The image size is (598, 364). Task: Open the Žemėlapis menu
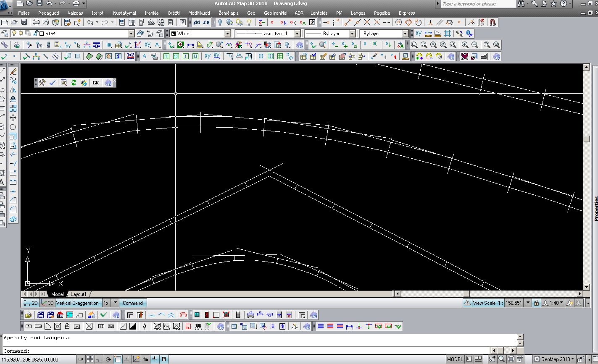click(x=229, y=13)
